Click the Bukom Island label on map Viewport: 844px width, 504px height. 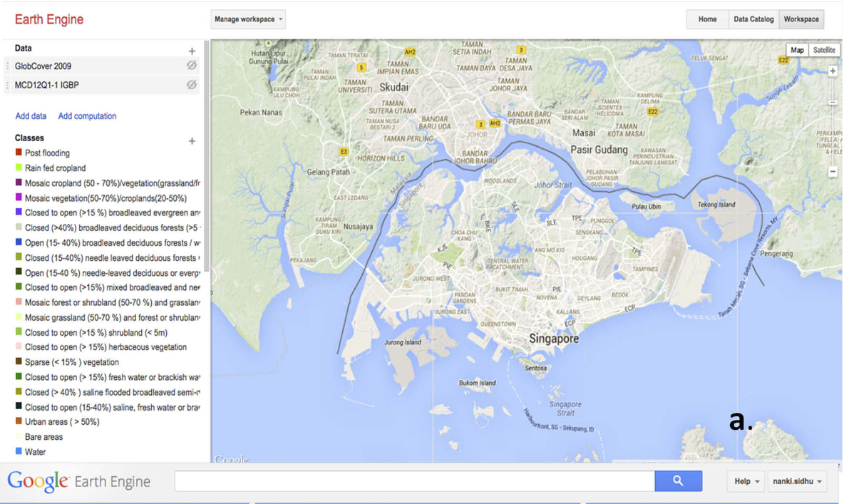point(478,384)
